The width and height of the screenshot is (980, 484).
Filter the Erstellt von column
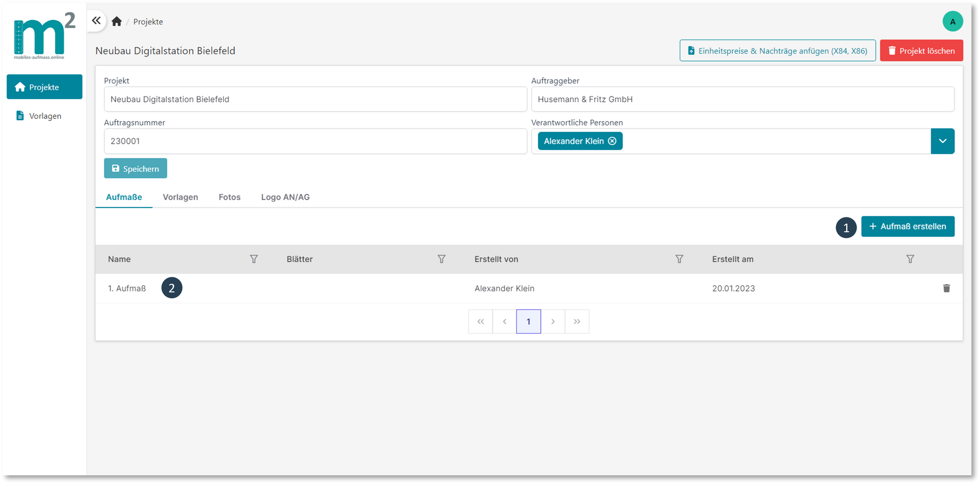click(x=679, y=259)
